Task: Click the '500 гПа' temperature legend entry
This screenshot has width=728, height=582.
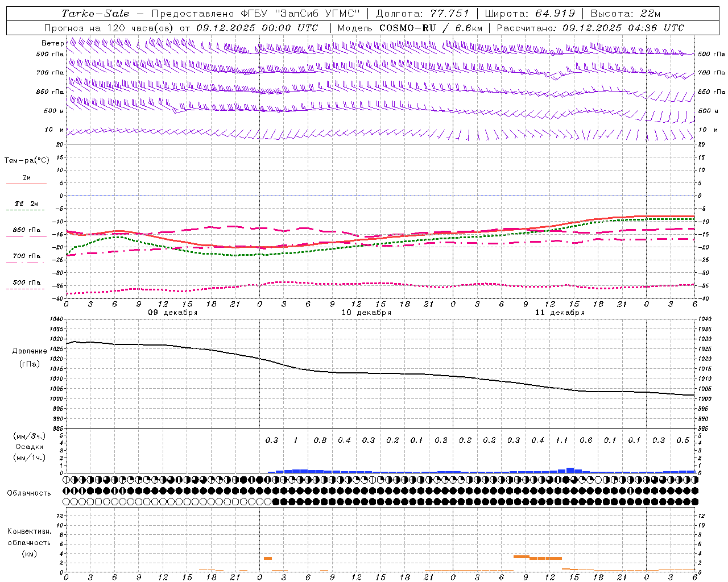Action: pos(27,282)
